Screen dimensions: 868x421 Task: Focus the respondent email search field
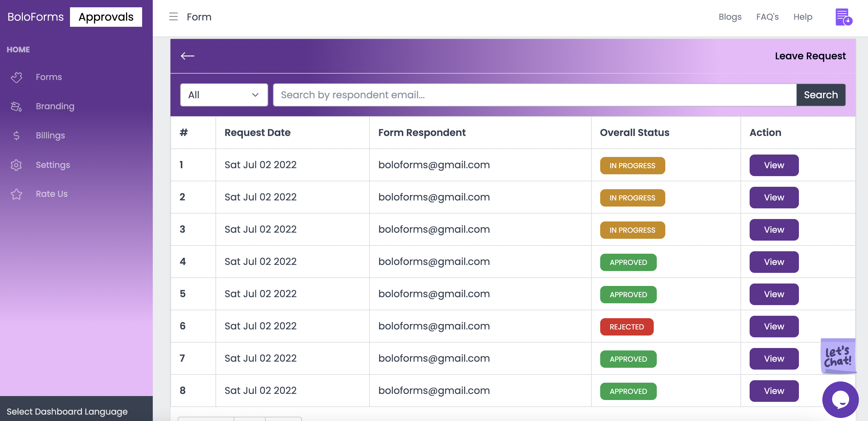pos(534,95)
